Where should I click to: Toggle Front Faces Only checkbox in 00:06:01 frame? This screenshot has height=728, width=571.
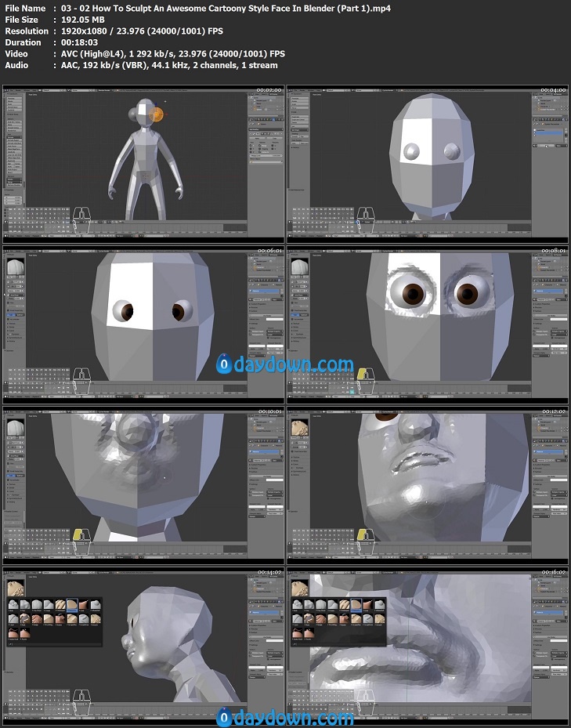pos(8,310)
